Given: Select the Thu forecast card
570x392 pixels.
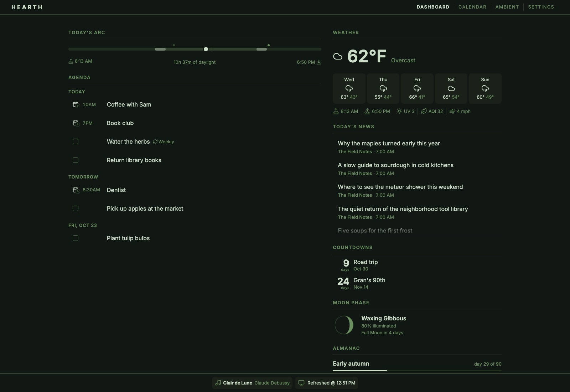Looking at the screenshot, I should point(383,88).
